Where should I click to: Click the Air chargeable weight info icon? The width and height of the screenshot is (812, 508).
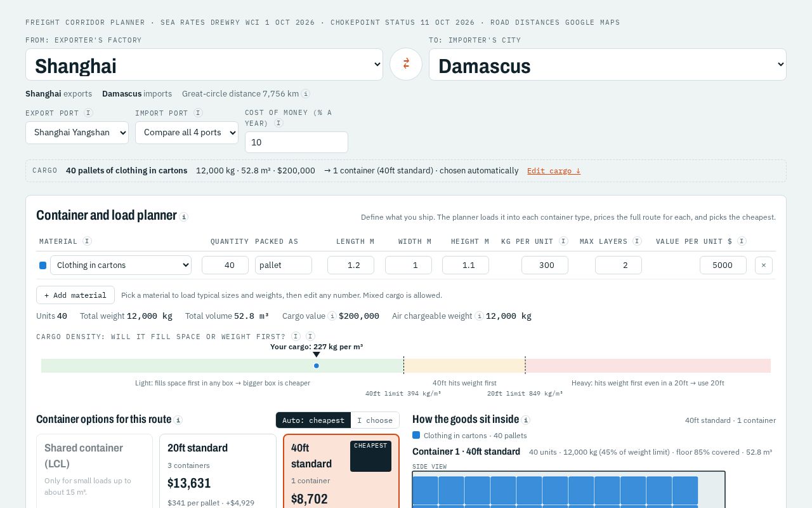(479, 316)
